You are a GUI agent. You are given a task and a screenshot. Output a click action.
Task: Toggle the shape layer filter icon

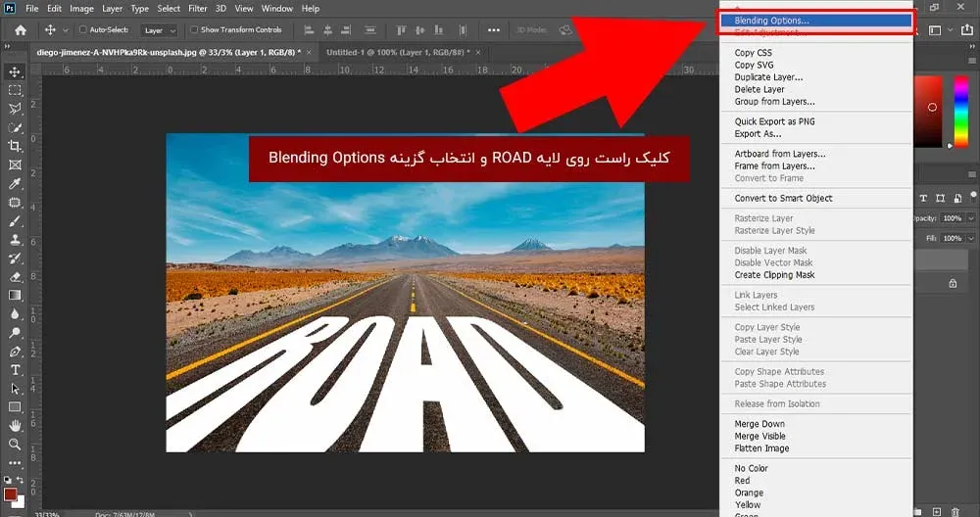coord(940,198)
